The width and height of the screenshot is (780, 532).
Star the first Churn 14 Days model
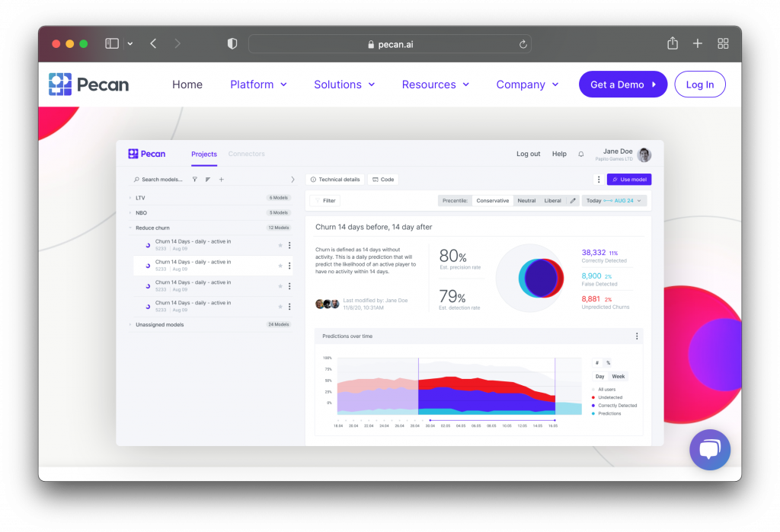(x=280, y=245)
